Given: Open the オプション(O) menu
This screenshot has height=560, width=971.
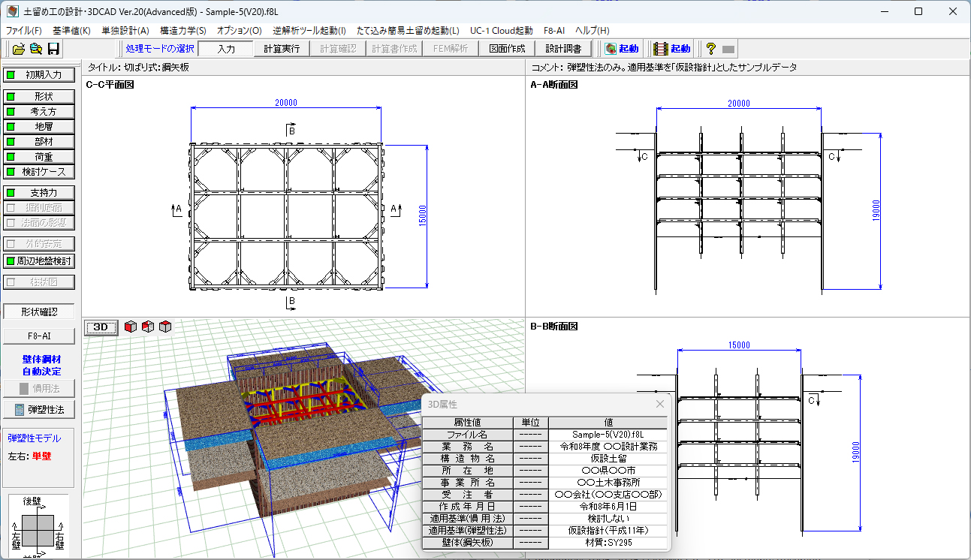Looking at the screenshot, I should click(240, 31).
